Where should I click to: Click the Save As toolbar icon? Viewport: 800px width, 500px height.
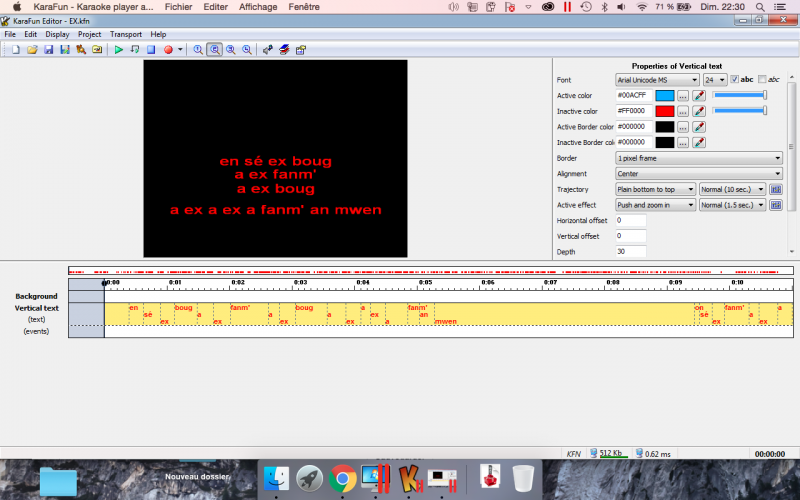tap(65, 49)
